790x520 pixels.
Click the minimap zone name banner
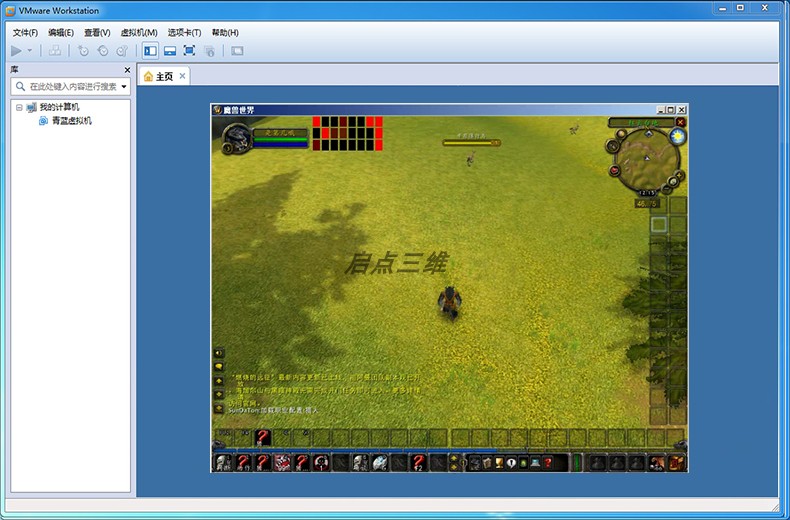(641, 122)
